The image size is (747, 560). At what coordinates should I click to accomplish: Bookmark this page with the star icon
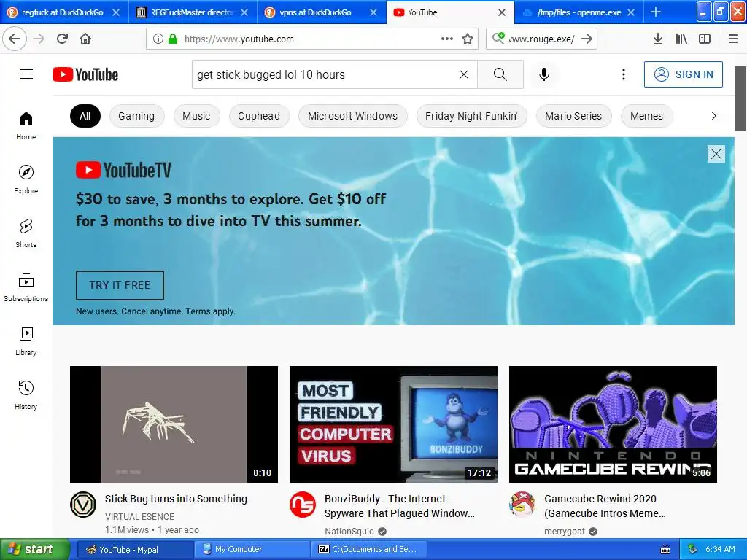click(468, 39)
